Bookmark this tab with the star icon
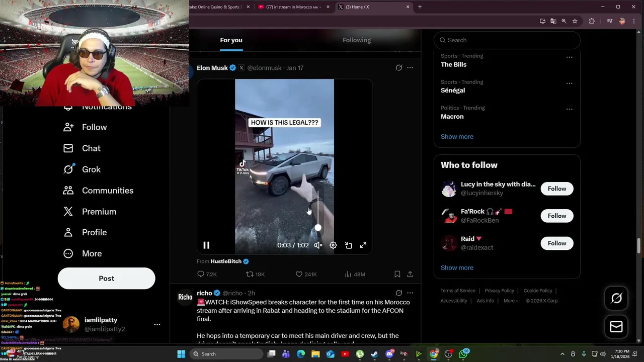 pos(575,21)
